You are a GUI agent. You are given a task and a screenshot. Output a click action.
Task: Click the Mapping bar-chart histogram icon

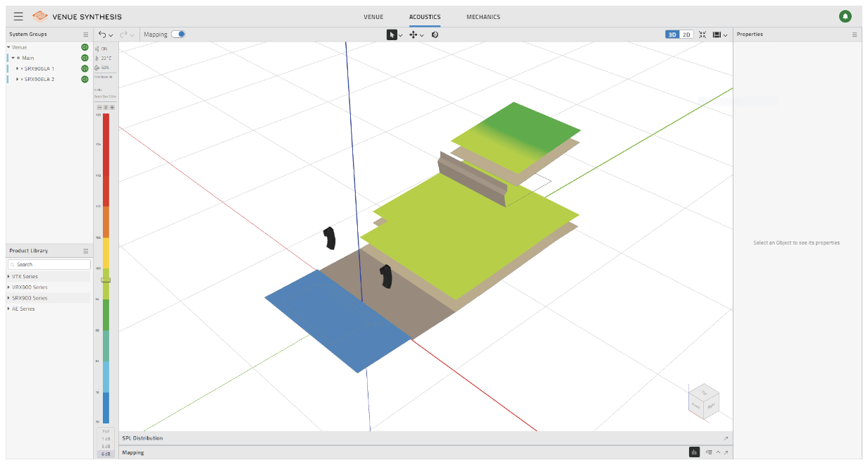pyautogui.click(x=694, y=452)
